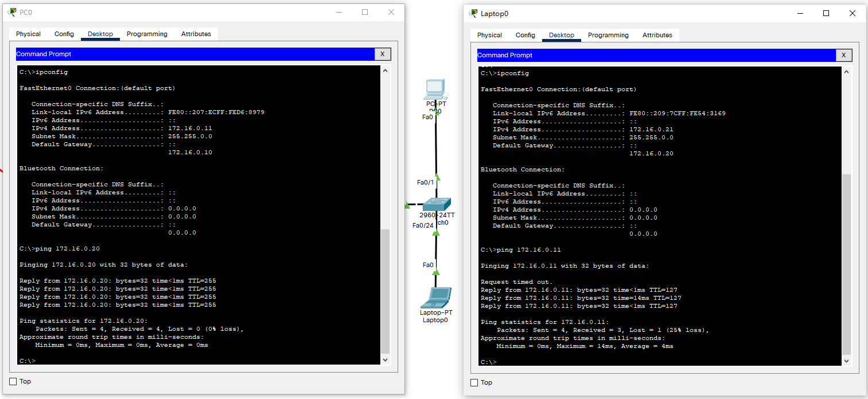Click the Laptop0 window title icon
This screenshot has width=868, height=399.
(x=473, y=13)
